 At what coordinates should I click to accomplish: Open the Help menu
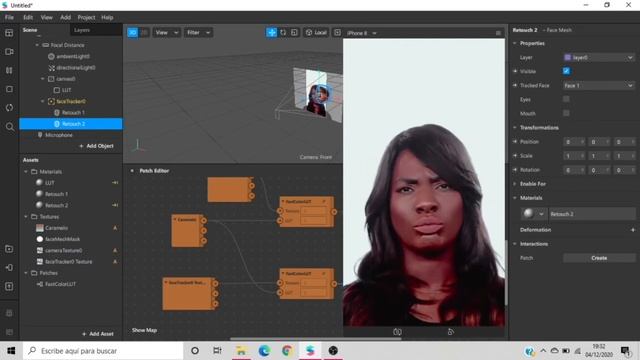[x=107, y=18]
